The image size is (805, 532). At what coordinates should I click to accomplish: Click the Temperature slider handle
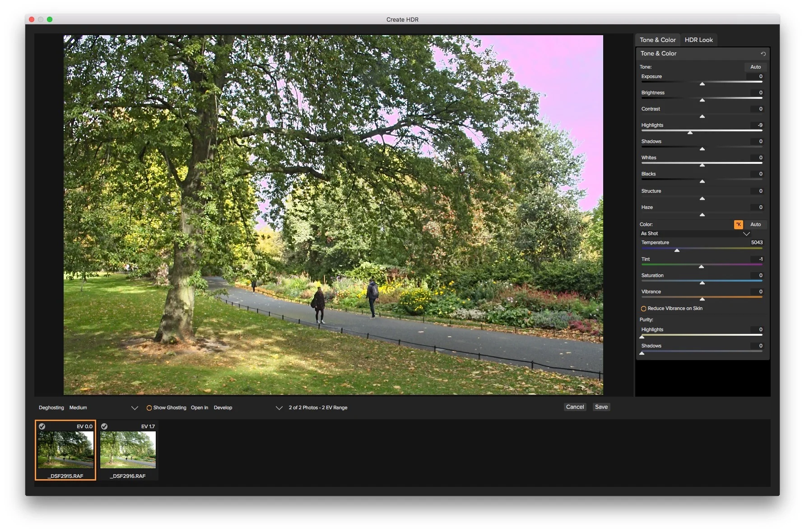(677, 250)
